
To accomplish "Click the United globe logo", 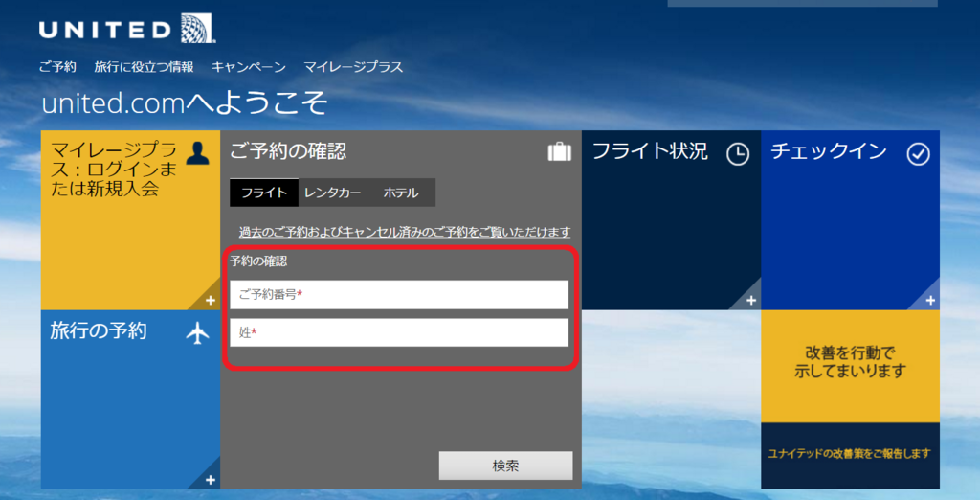I will (197, 29).
